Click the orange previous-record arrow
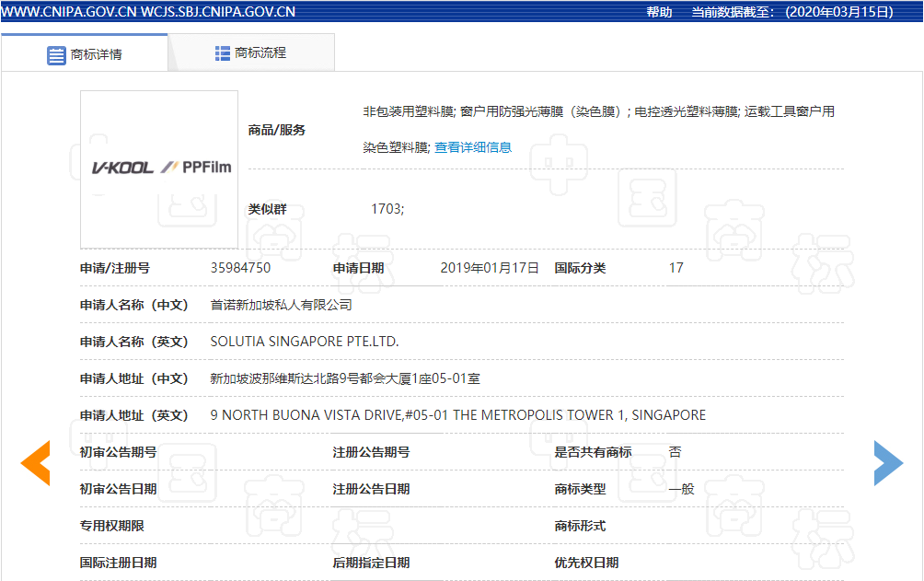This screenshot has width=924, height=581. click(x=36, y=463)
